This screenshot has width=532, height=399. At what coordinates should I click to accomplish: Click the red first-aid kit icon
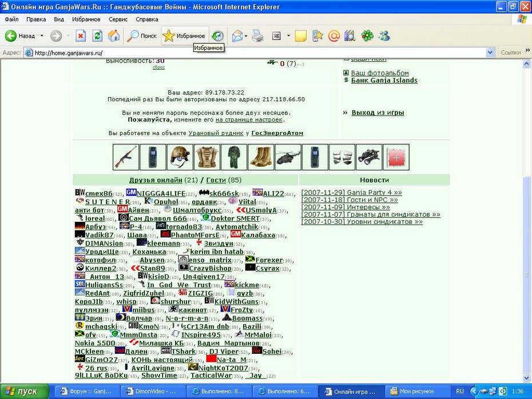[396, 157]
